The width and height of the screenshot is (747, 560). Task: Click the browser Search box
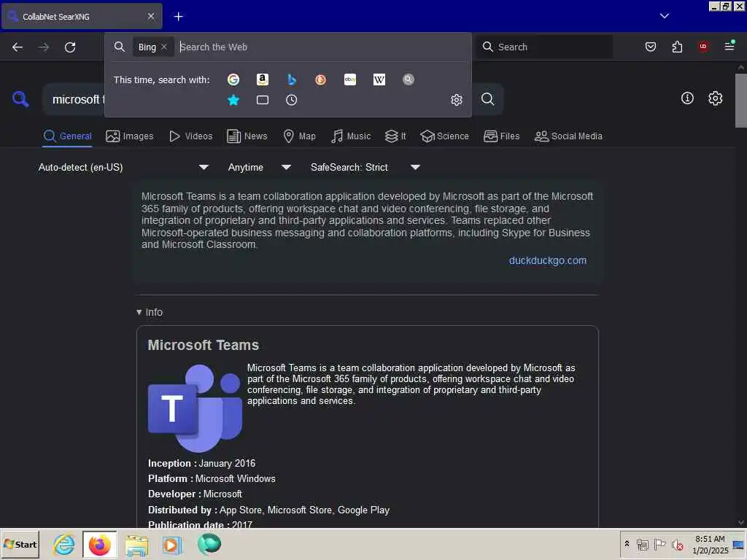point(545,47)
